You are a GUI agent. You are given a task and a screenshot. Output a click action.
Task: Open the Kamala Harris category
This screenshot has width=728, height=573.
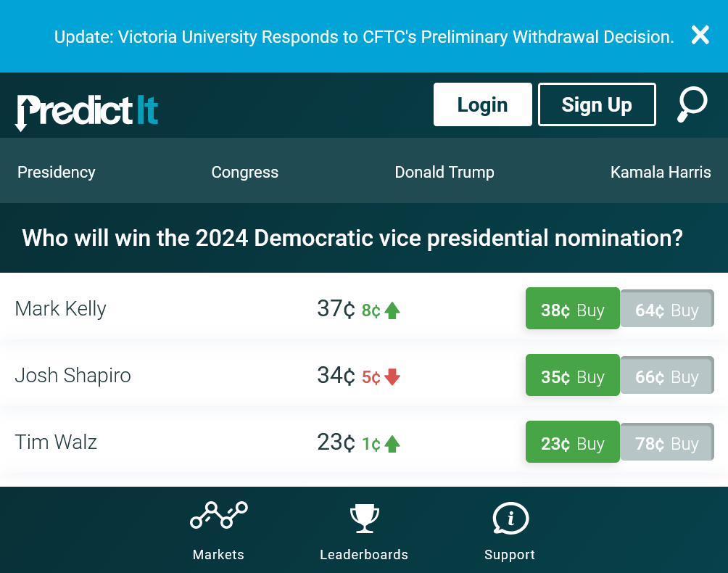click(661, 172)
